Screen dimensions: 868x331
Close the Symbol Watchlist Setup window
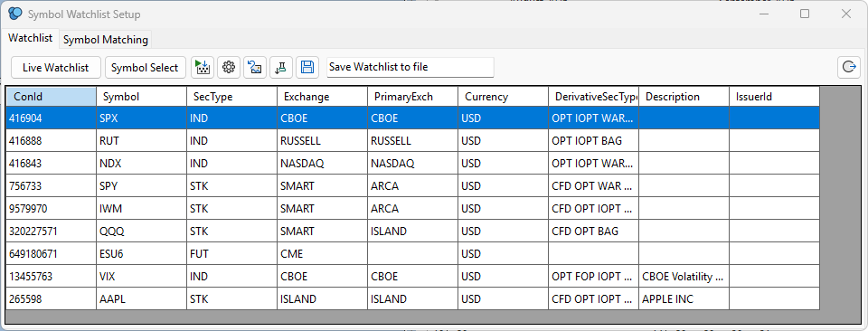point(846,14)
